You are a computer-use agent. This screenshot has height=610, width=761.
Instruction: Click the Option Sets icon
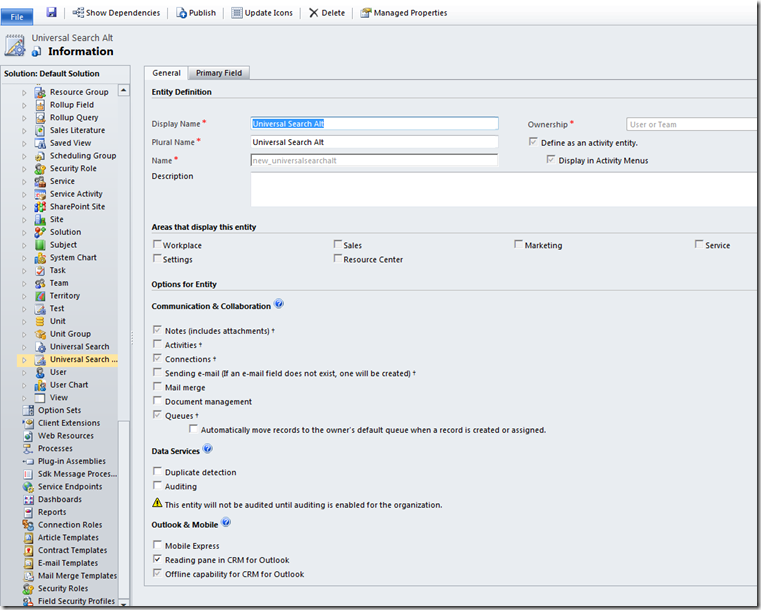pos(29,410)
